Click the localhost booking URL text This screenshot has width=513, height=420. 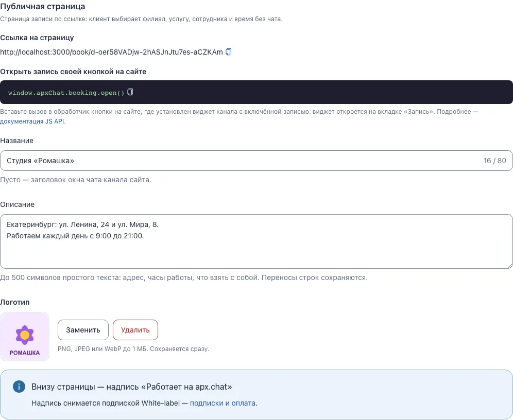pos(111,52)
